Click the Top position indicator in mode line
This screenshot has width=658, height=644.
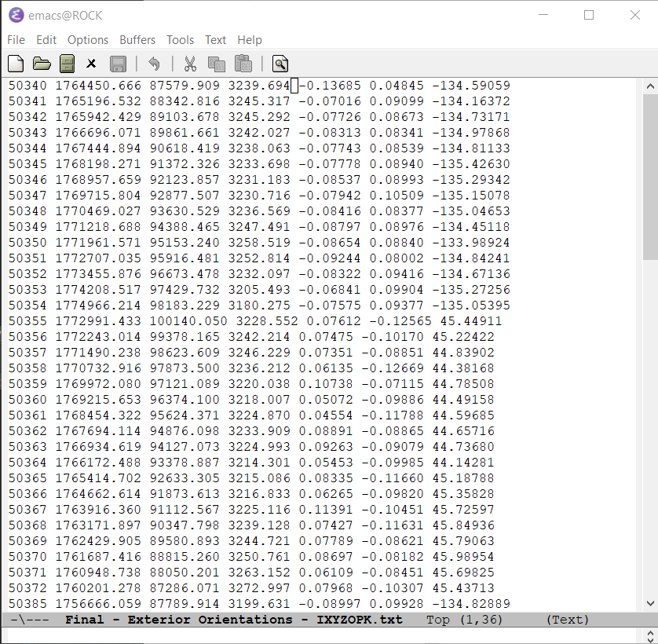tap(437, 619)
